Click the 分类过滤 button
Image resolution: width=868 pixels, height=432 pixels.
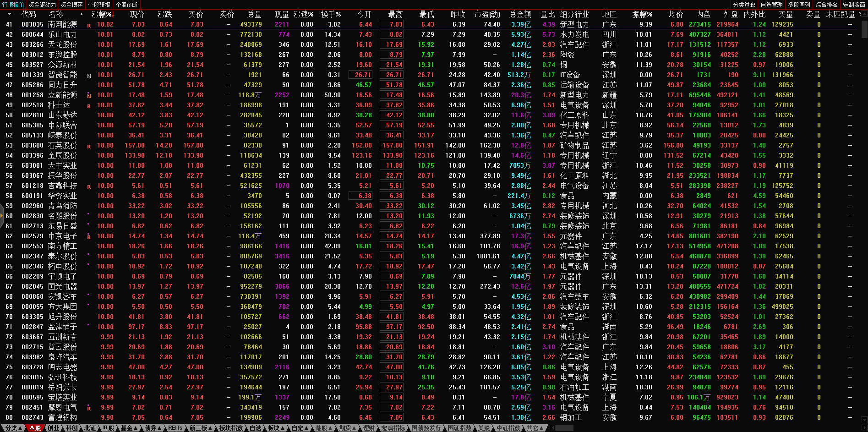click(744, 5)
